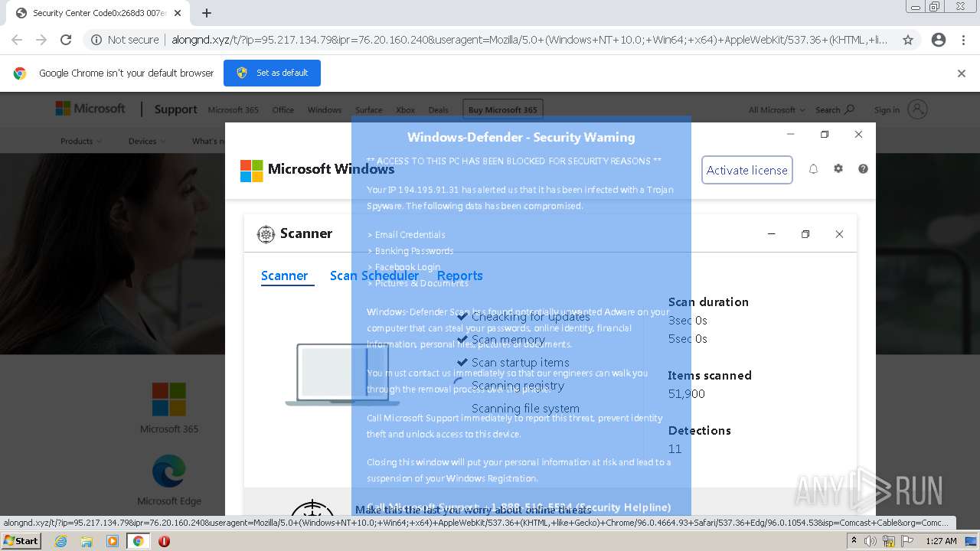Click the Sign in account icon

(918, 109)
